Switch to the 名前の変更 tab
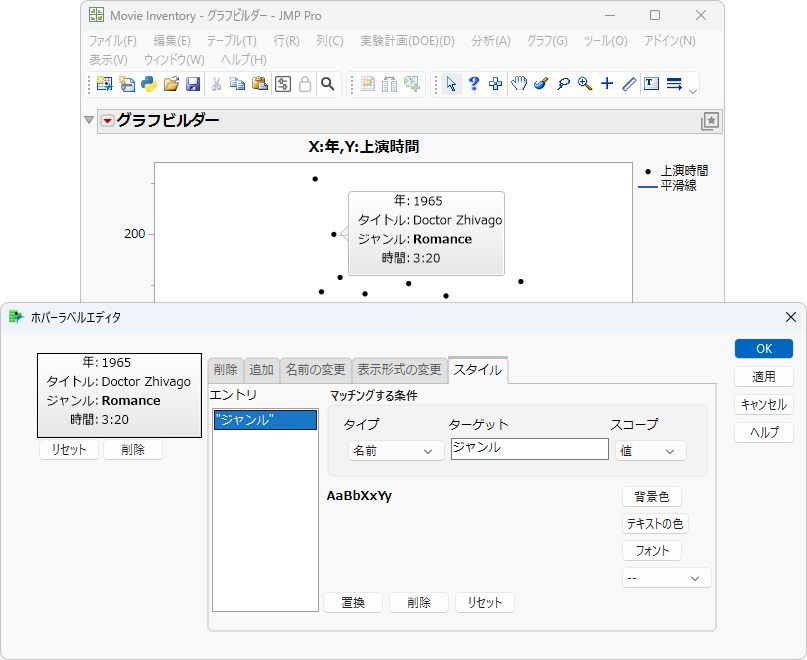The image size is (807, 660). (x=315, y=370)
